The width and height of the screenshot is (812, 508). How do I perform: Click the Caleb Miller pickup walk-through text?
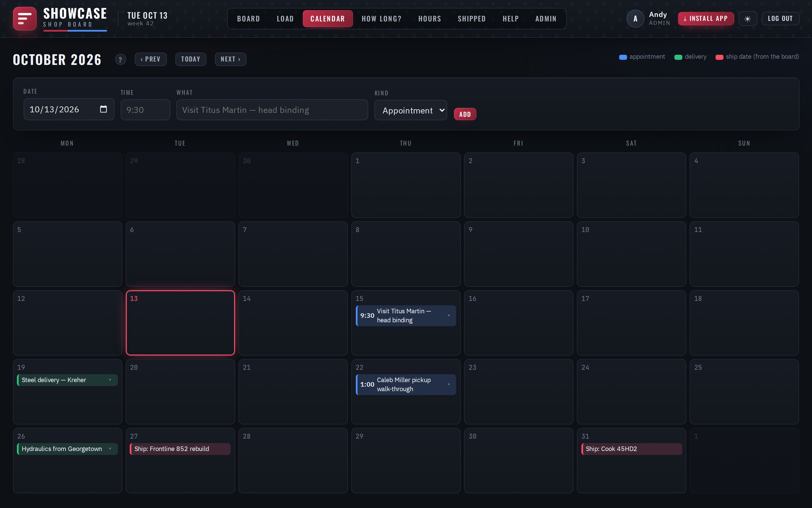coord(404,384)
